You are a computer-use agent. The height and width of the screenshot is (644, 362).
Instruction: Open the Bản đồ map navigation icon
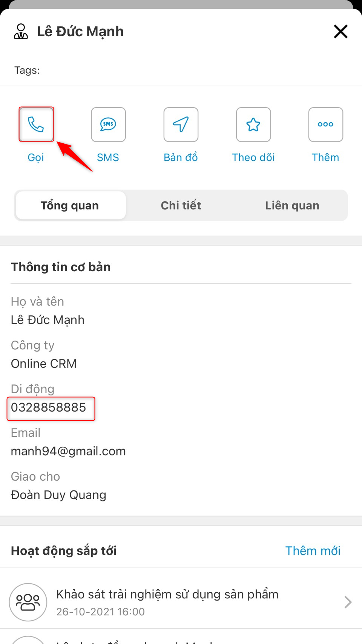pos(181,124)
